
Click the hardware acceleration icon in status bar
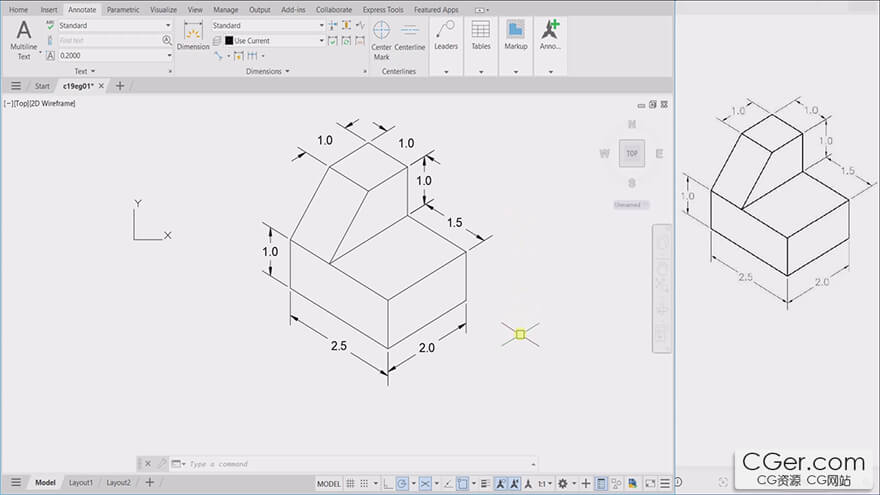632,483
